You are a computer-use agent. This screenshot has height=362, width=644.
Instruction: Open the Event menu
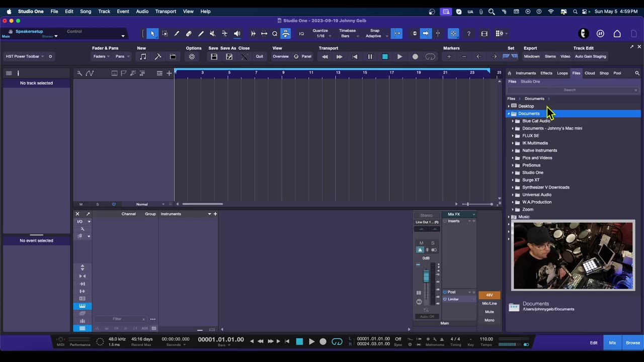click(123, 11)
